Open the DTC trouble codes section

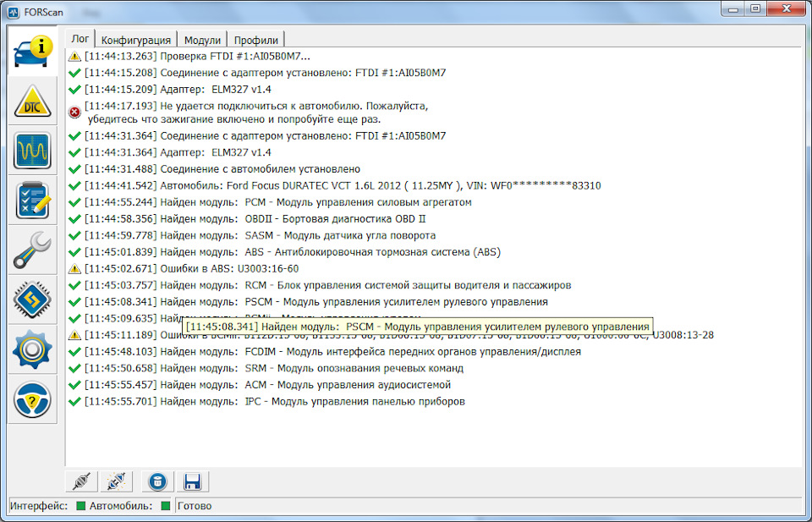point(32,101)
